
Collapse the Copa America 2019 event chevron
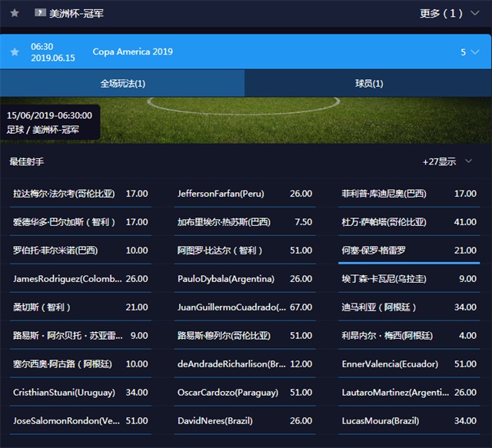(x=477, y=52)
